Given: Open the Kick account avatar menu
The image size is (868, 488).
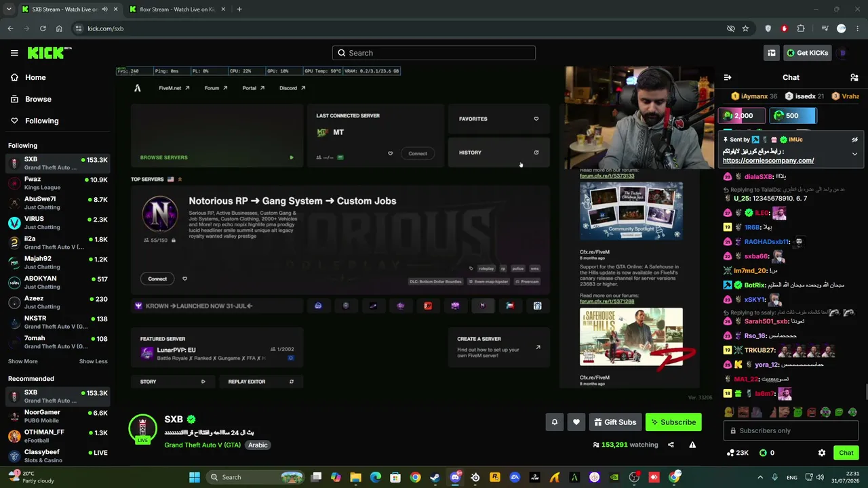Looking at the screenshot, I should pyautogui.click(x=843, y=53).
